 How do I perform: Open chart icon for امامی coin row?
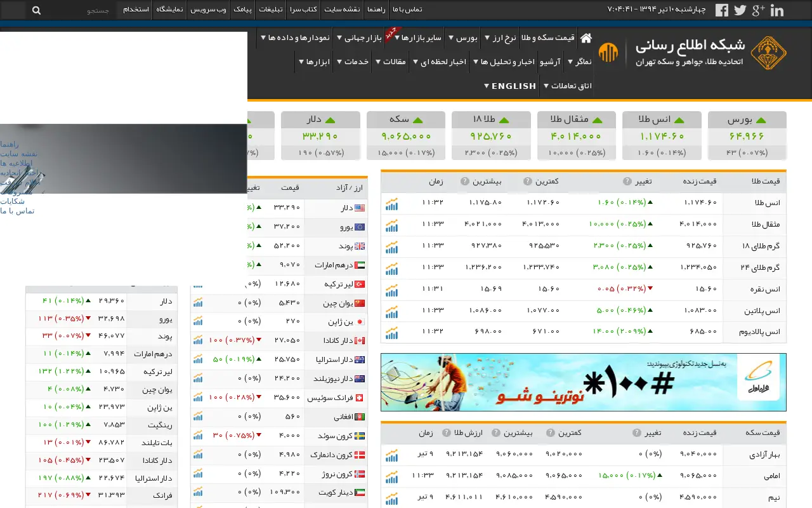392,476
